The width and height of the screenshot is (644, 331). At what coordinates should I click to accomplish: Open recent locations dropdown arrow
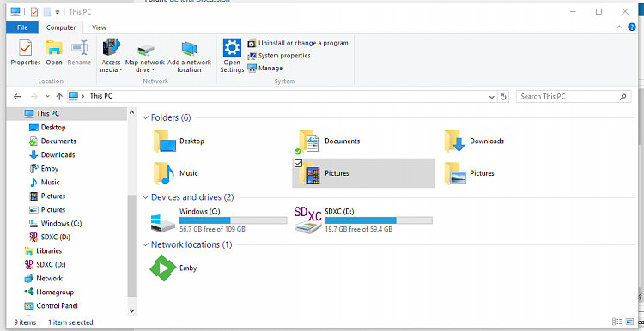click(47, 97)
